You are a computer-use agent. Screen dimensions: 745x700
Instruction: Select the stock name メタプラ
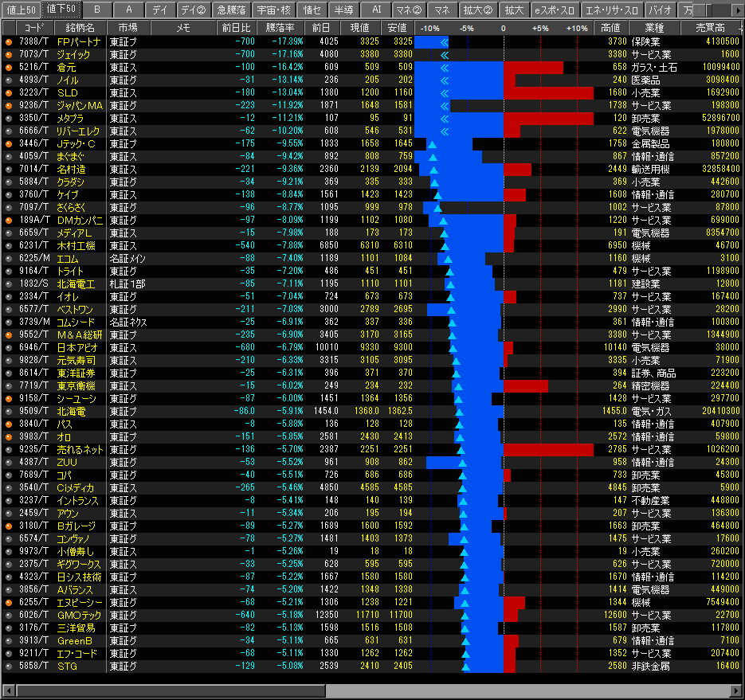point(70,119)
